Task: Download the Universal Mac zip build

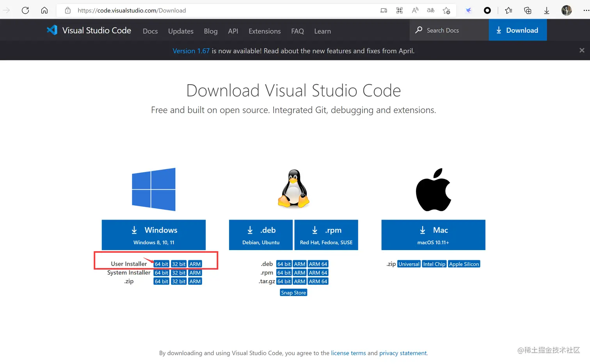Action: (x=409, y=264)
